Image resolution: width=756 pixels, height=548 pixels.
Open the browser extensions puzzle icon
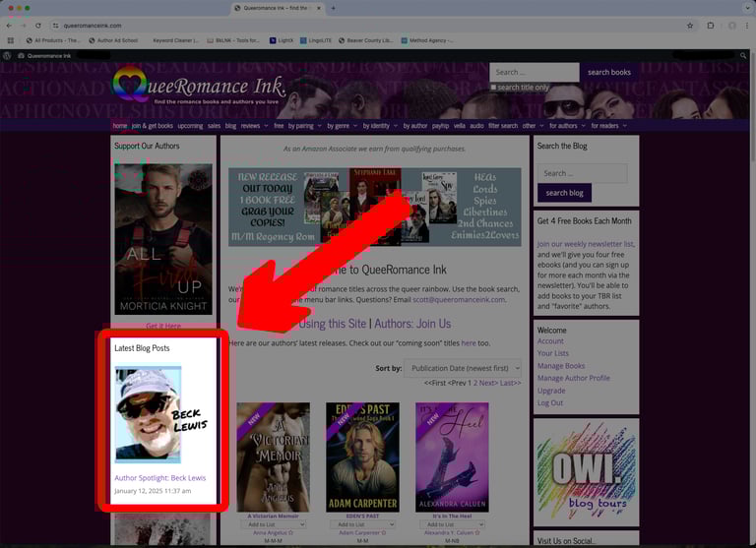click(710, 26)
